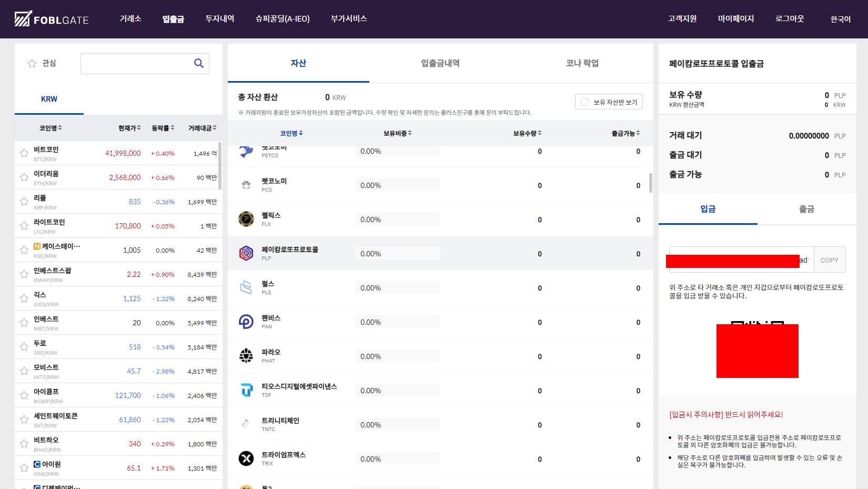Select the KRW market tab
The width and height of the screenshot is (868, 489).
(x=49, y=99)
